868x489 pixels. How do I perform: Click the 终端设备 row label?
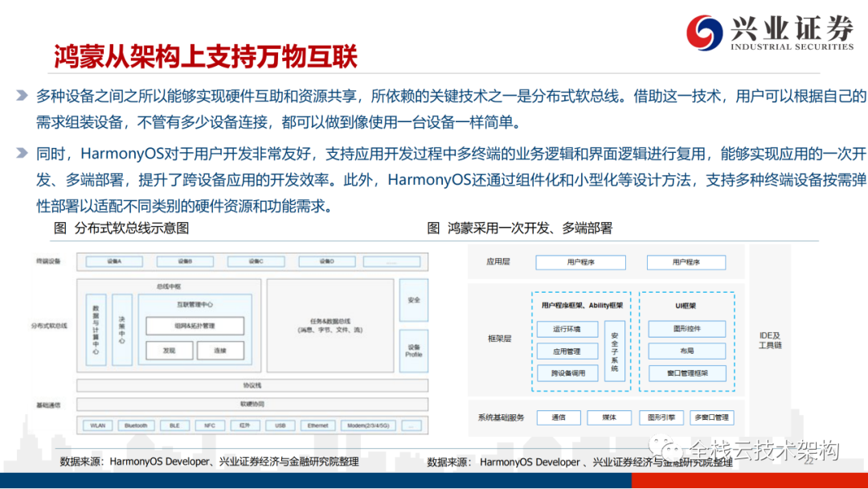tap(48, 261)
